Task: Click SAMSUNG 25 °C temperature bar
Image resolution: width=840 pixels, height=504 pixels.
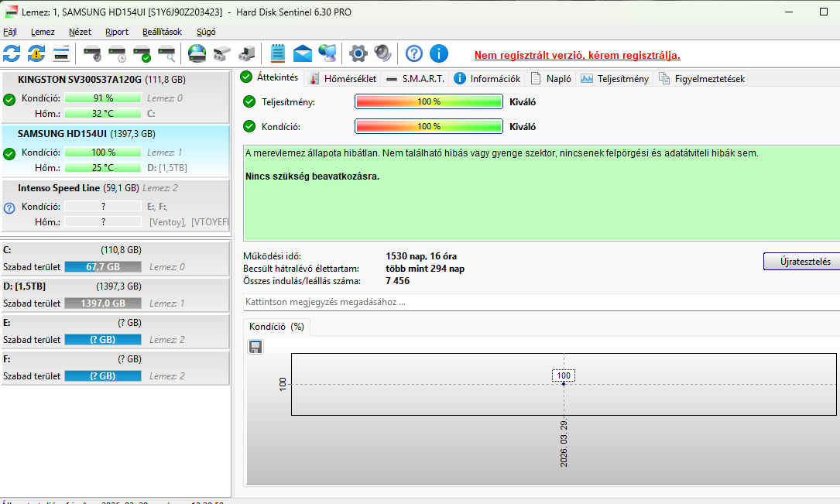Action: 103,168
